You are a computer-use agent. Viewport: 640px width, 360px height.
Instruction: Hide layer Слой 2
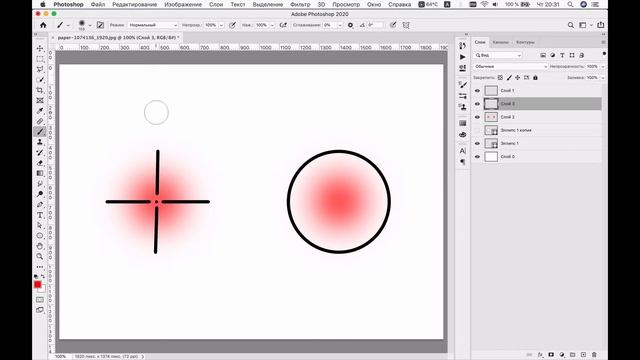477,117
